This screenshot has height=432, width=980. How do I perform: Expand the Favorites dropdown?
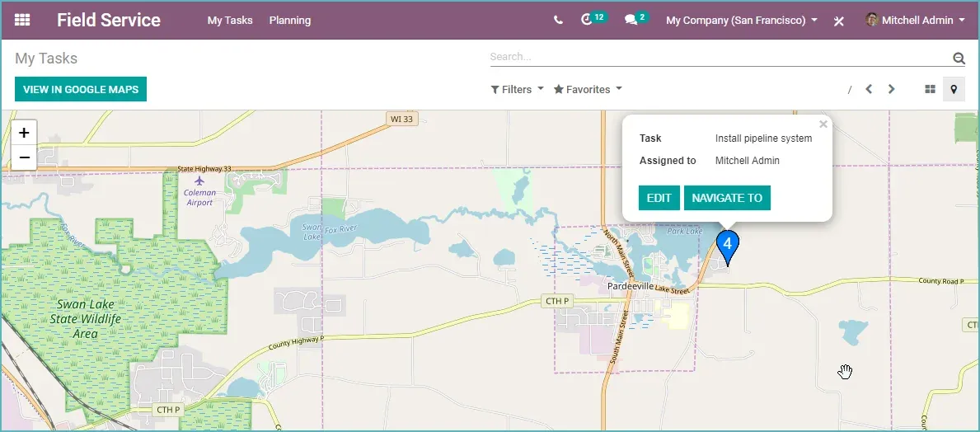(x=588, y=89)
